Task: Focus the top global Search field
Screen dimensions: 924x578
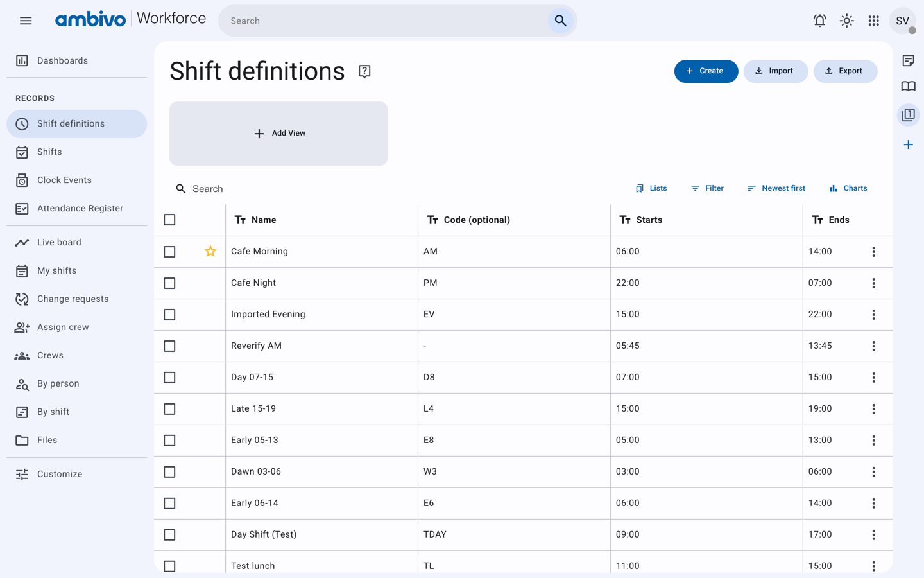Action: (x=385, y=21)
